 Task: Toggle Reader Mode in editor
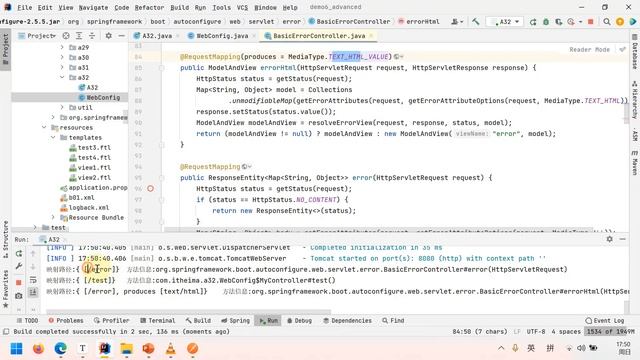pyautogui.click(x=589, y=49)
